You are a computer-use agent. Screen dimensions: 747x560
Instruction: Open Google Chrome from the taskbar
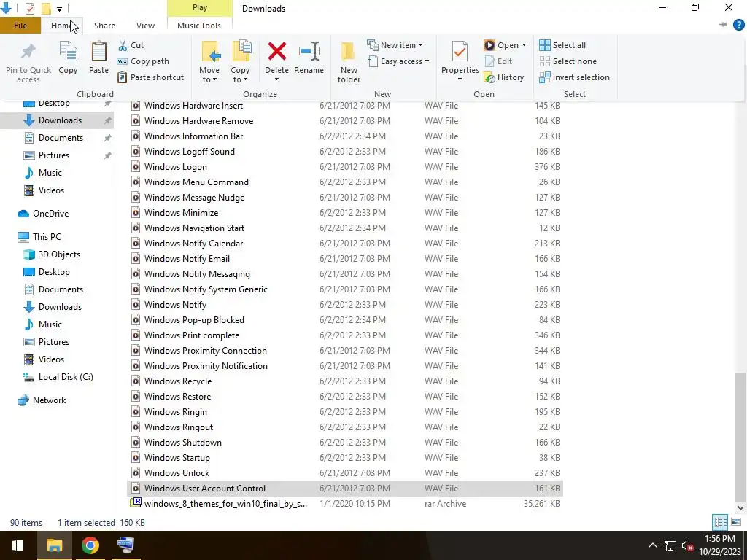pos(90,545)
